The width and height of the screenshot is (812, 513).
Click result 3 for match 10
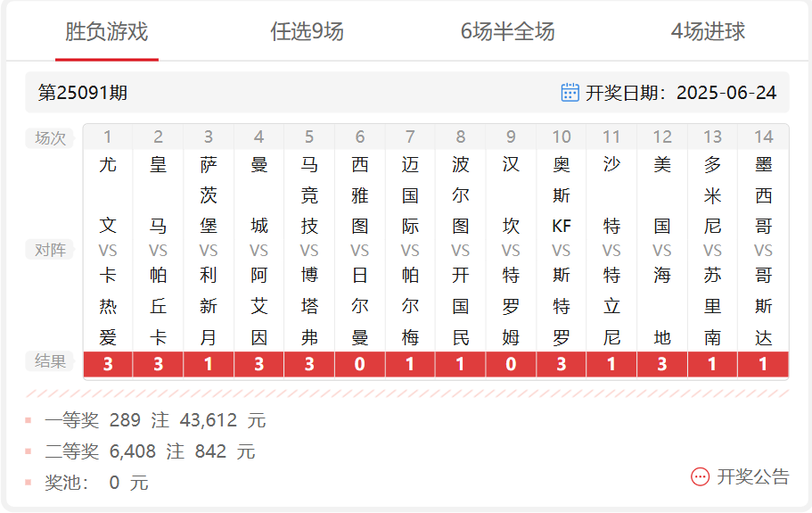pyautogui.click(x=562, y=364)
